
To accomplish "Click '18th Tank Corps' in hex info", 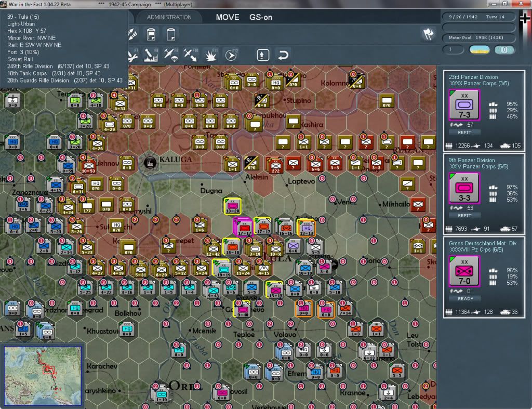I will 27,73.
